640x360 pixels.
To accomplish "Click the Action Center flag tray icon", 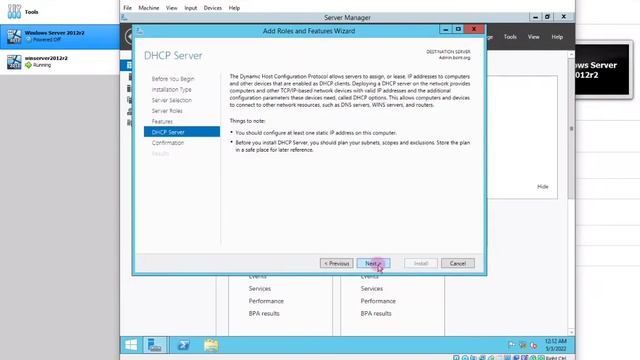I will tap(511, 345).
